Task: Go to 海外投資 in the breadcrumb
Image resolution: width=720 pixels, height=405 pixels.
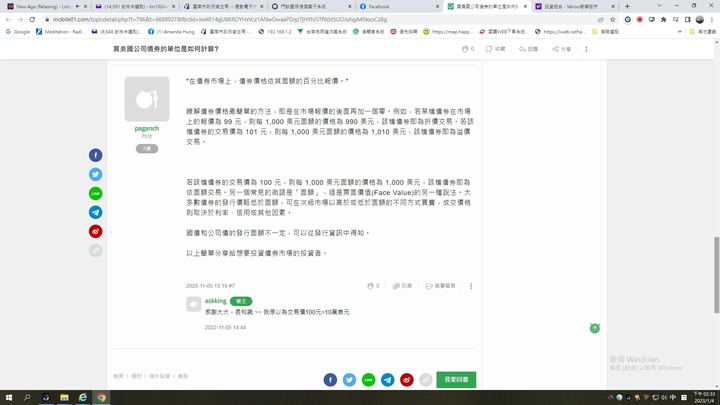Action: click(x=159, y=376)
